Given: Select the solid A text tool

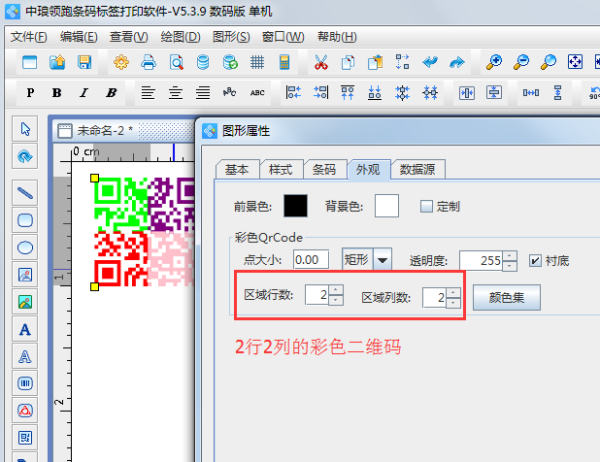Looking at the screenshot, I should point(25,329).
